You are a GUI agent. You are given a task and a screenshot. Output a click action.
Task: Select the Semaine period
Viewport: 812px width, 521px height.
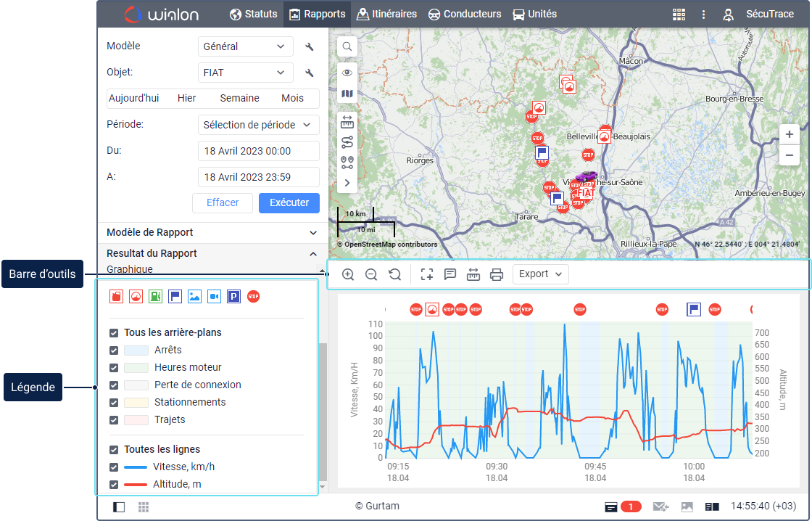click(x=239, y=99)
